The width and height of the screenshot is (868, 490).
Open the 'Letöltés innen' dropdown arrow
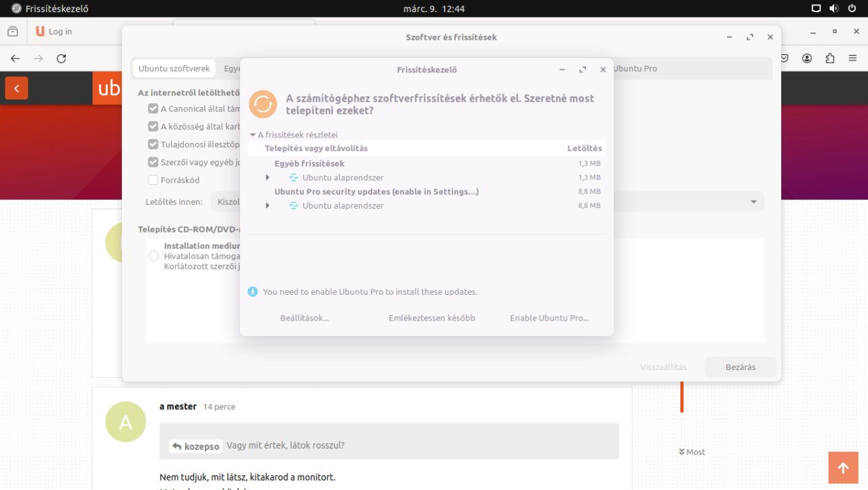pyautogui.click(x=753, y=202)
